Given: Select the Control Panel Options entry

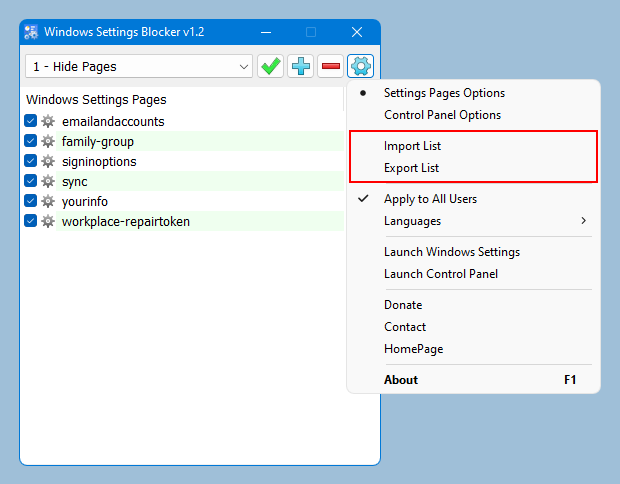Looking at the screenshot, I should [x=442, y=115].
